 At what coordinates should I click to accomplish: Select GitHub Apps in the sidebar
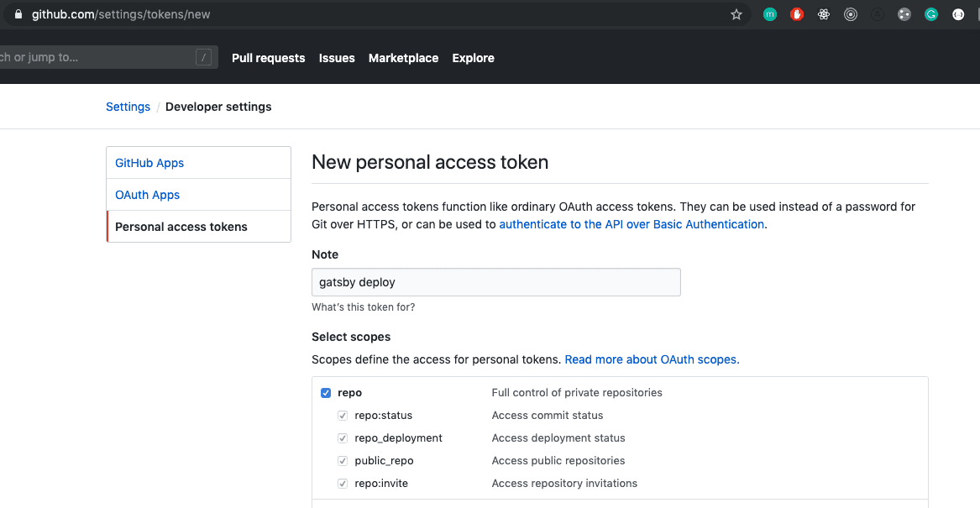[x=199, y=163]
